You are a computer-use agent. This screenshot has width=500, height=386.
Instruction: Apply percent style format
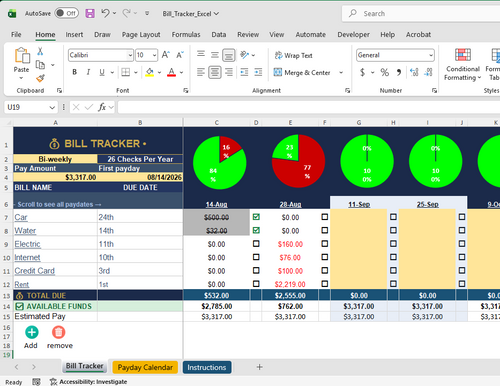(385, 72)
